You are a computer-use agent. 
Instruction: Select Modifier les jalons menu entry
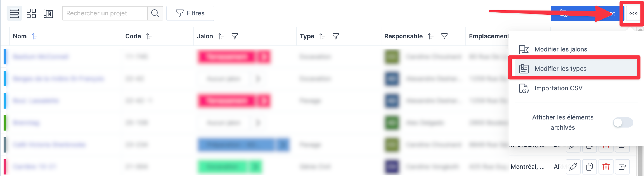560,49
